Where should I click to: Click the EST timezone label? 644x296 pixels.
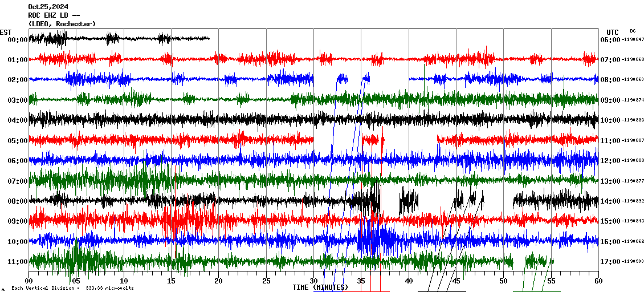coord(5,32)
